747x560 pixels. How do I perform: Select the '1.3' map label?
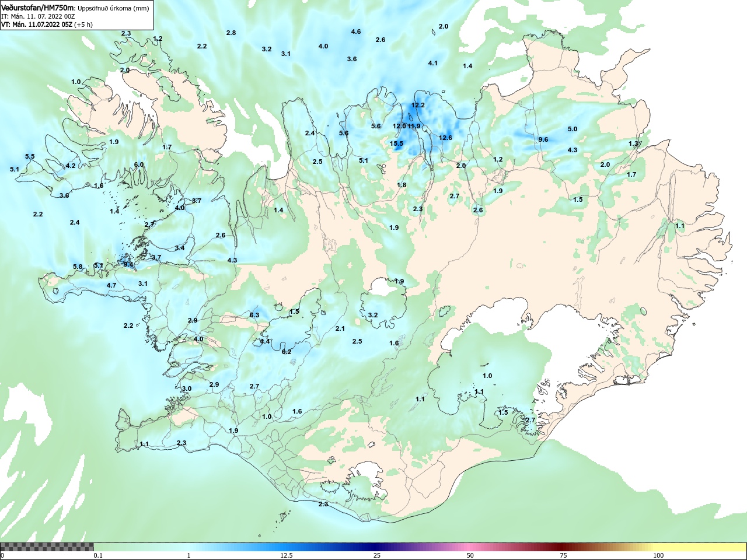click(x=633, y=143)
